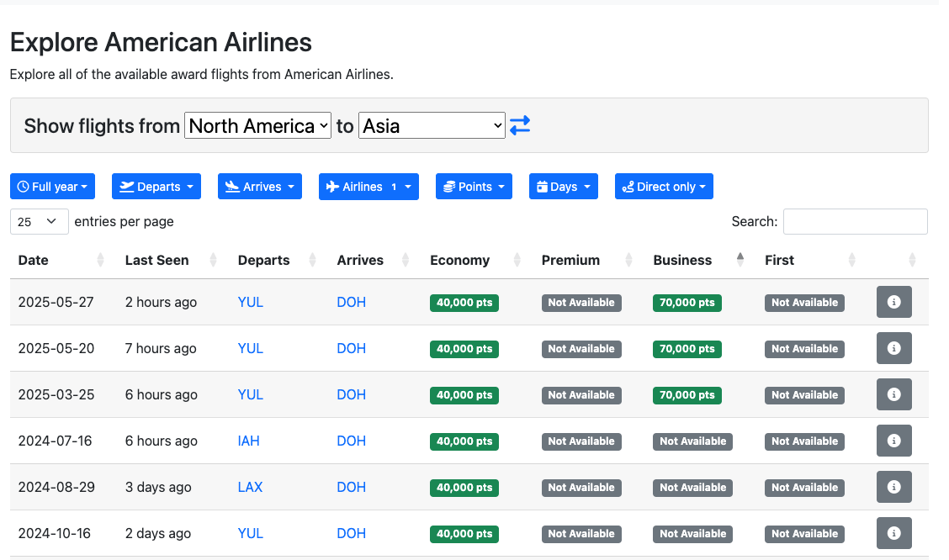Sort table by Business column arrows
This screenshot has width=949, height=560.
[740, 260]
